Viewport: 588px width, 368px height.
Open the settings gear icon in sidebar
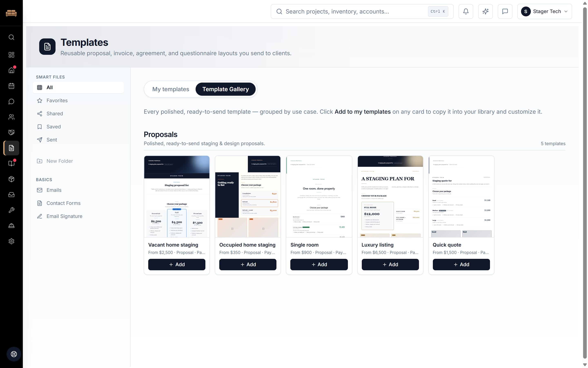[x=11, y=241]
